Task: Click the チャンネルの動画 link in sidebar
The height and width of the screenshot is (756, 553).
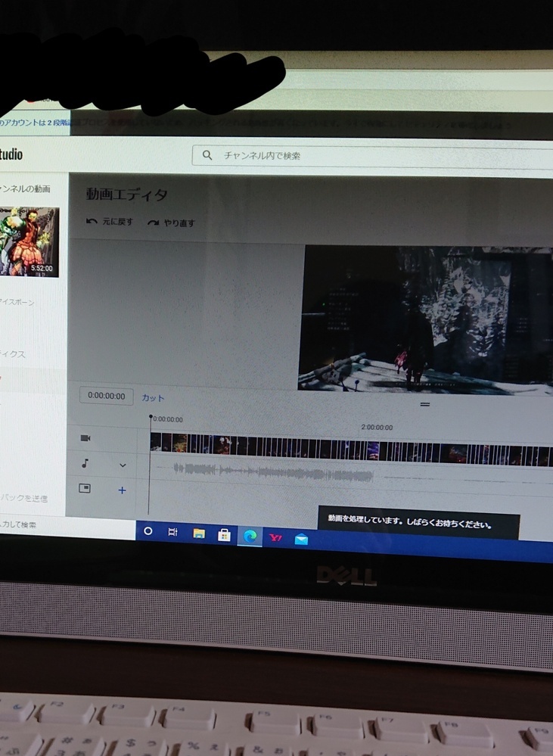Action: [x=25, y=188]
